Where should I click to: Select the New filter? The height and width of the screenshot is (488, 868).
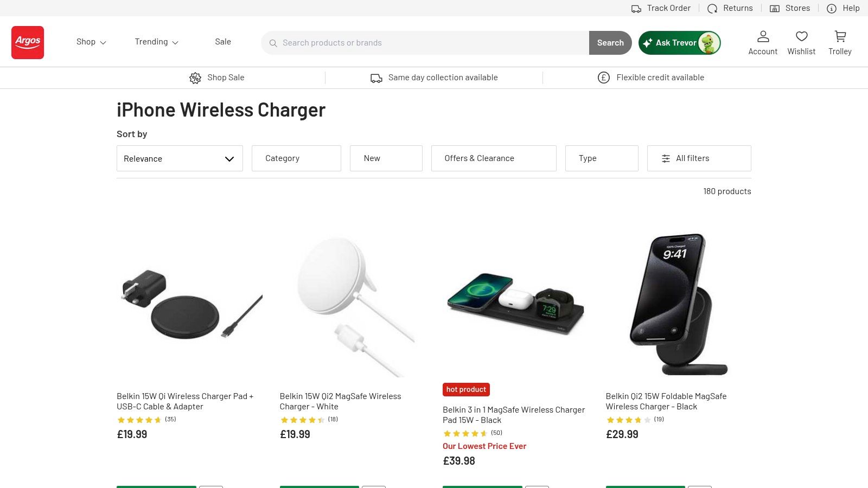(386, 158)
